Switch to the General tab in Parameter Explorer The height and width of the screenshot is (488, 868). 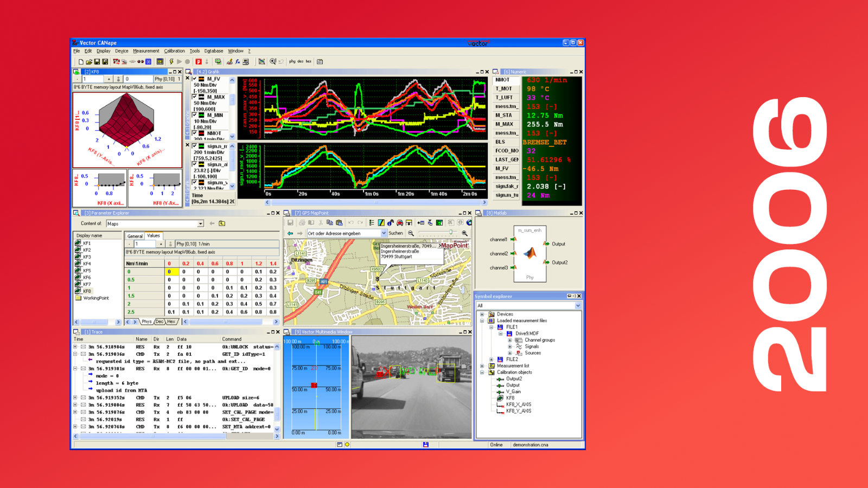pos(135,236)
